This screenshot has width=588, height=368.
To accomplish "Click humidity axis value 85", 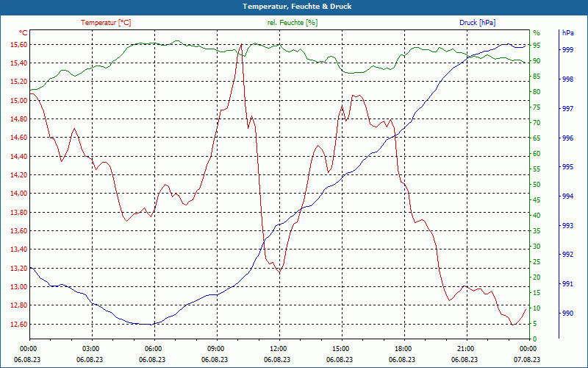I will [x=537, y=77].
